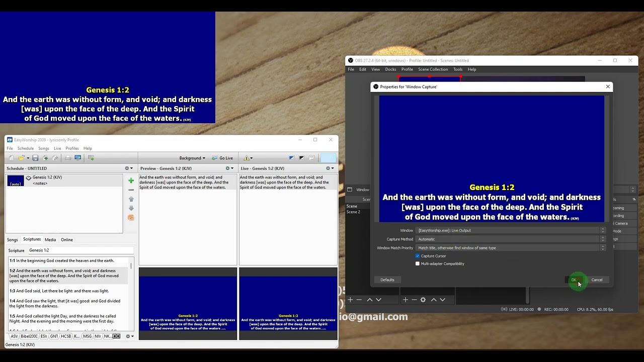Switch to the Songs tab

13,240
